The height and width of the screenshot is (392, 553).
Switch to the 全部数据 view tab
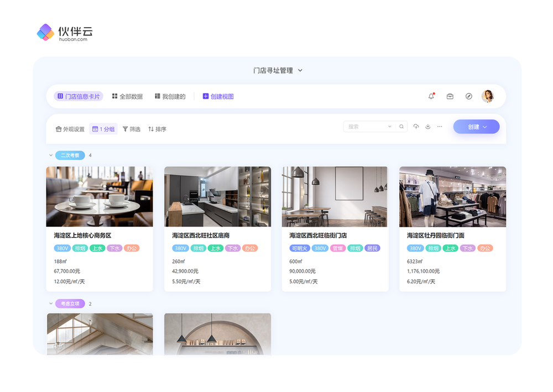point(127,97)
